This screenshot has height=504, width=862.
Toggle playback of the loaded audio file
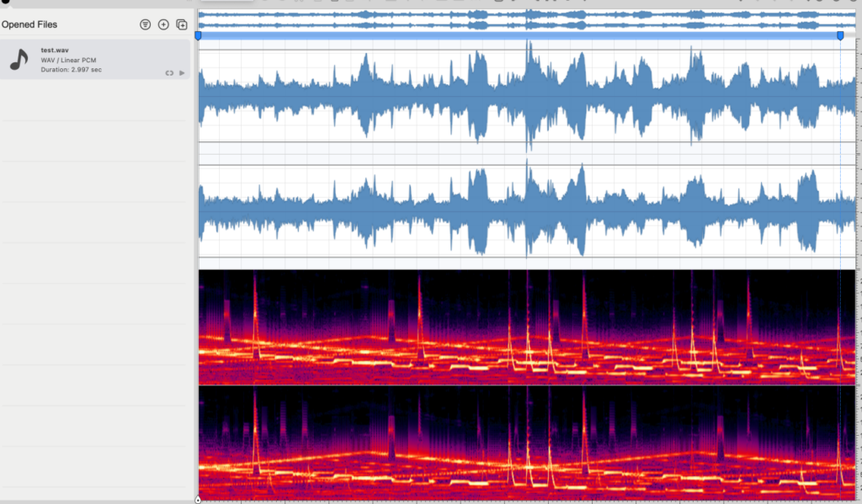pyautogui.click(x=182, y=73)
